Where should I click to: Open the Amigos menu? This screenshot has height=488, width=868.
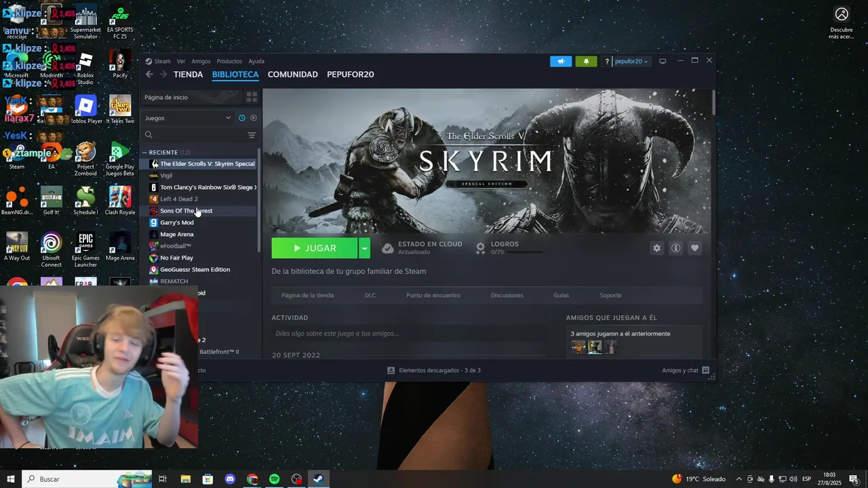click(201, 61)
